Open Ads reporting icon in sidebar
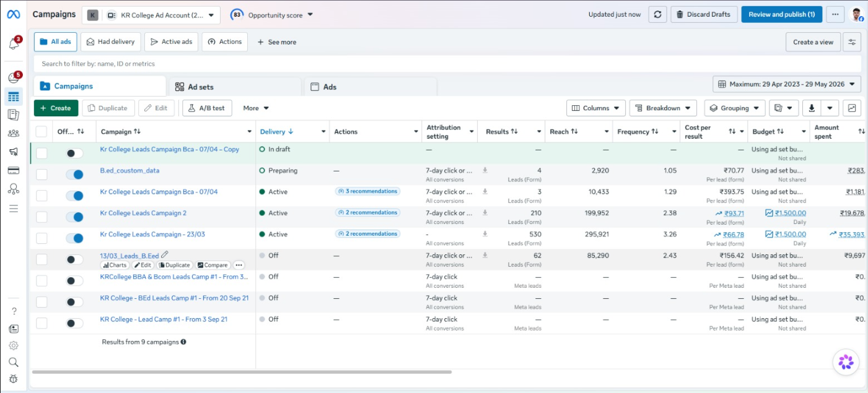 tap(14, 114)
